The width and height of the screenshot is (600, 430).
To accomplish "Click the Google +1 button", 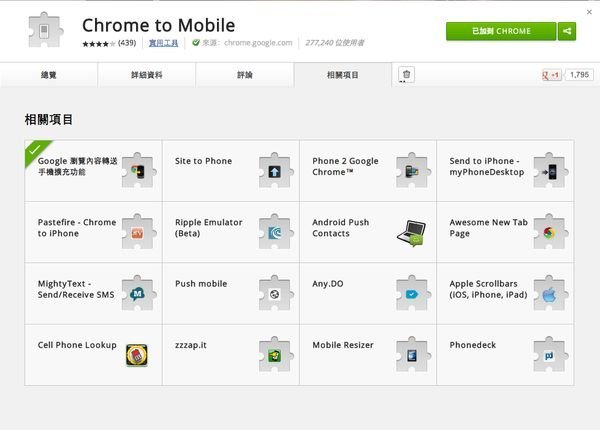I will 551,75.
